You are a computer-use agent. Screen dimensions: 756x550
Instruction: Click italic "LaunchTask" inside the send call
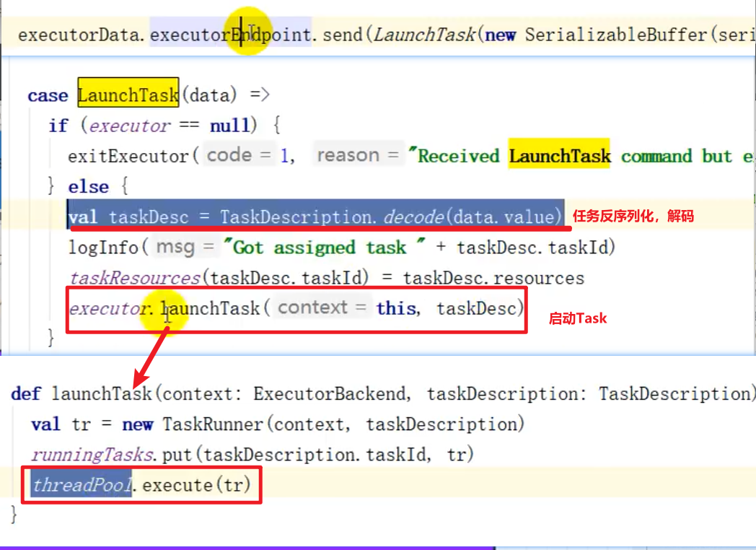[x=424, y=35]
